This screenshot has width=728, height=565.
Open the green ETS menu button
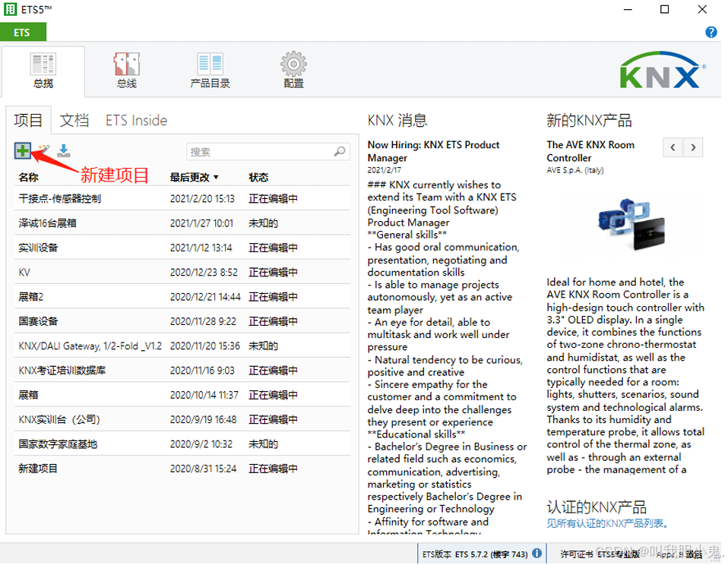[x=23, y=33]
